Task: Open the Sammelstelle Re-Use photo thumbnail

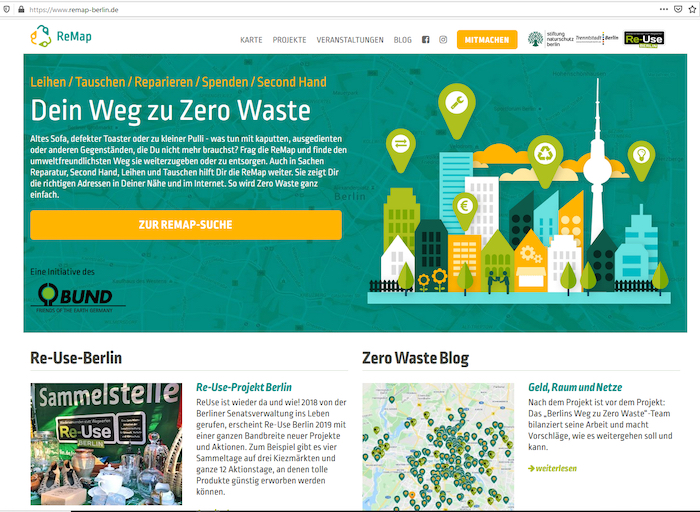Action: [106, 444]
